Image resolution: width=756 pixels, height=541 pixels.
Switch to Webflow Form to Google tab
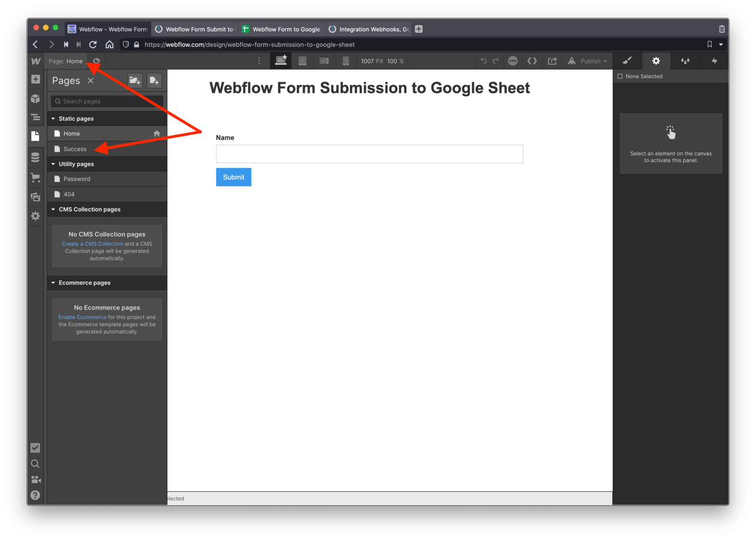click(x=281, y=29)
